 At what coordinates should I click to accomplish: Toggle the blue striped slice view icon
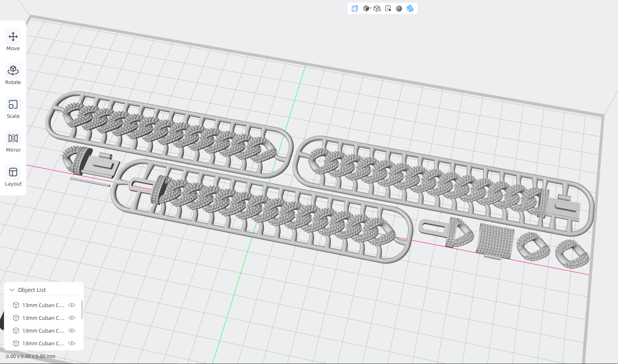(x=410, y=8)
